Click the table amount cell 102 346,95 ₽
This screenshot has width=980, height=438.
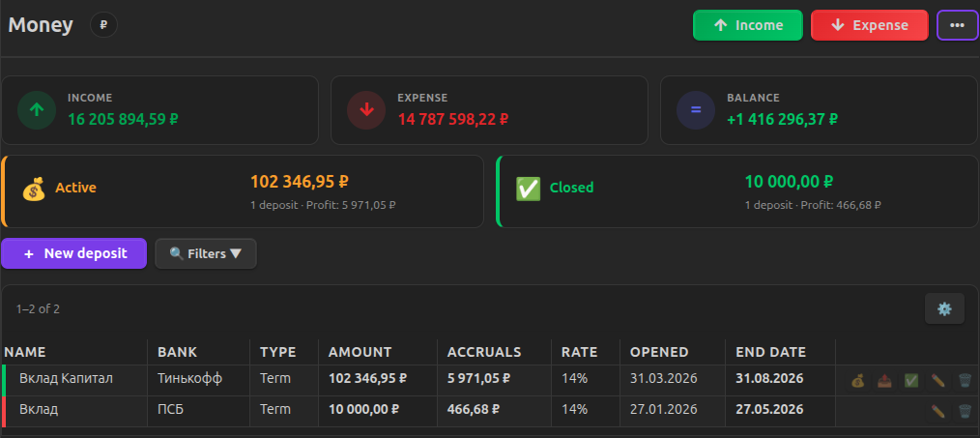tap(368, 379)
